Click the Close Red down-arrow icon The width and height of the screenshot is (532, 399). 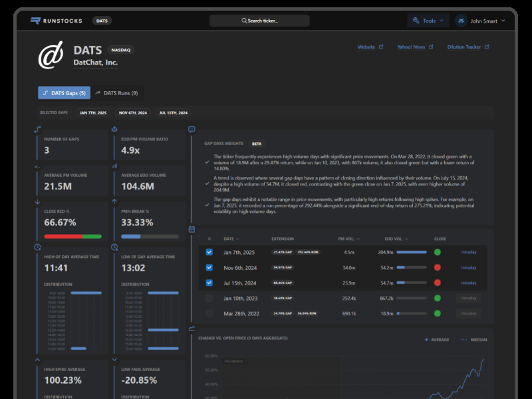pos(37,202)
